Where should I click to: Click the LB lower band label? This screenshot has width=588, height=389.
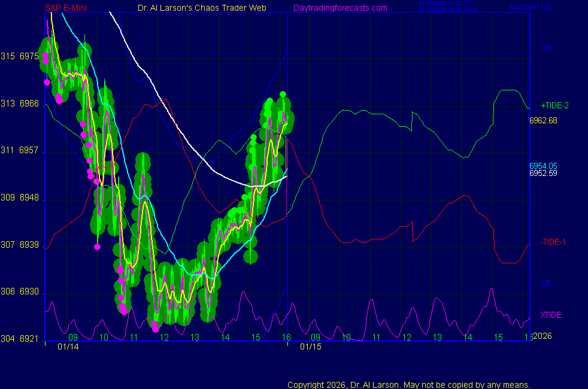(x=545, y=282)
